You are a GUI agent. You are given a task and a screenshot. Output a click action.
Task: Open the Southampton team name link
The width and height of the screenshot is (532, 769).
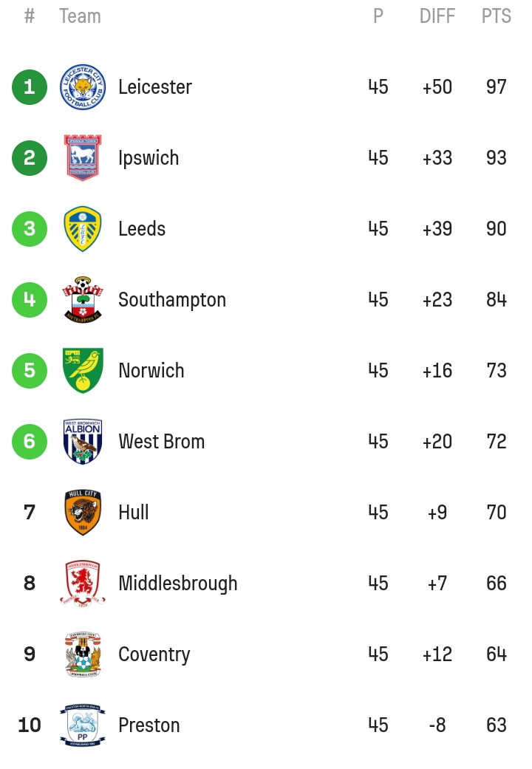172,300
